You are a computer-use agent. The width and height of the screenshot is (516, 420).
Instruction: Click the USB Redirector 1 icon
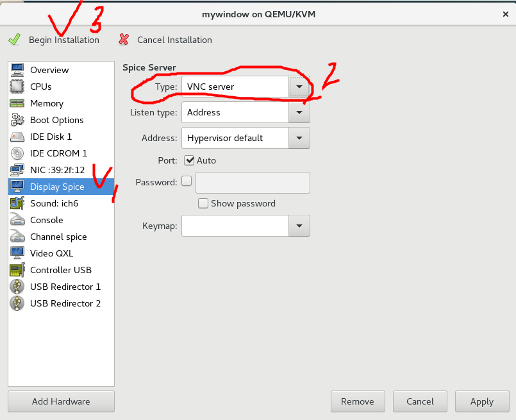pyautogui.click(x=17, y=287)
